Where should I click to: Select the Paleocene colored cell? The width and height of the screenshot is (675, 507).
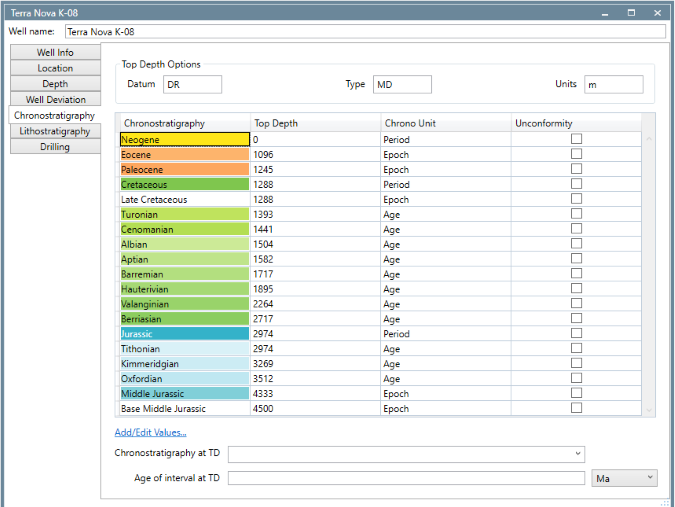[185, 170]
